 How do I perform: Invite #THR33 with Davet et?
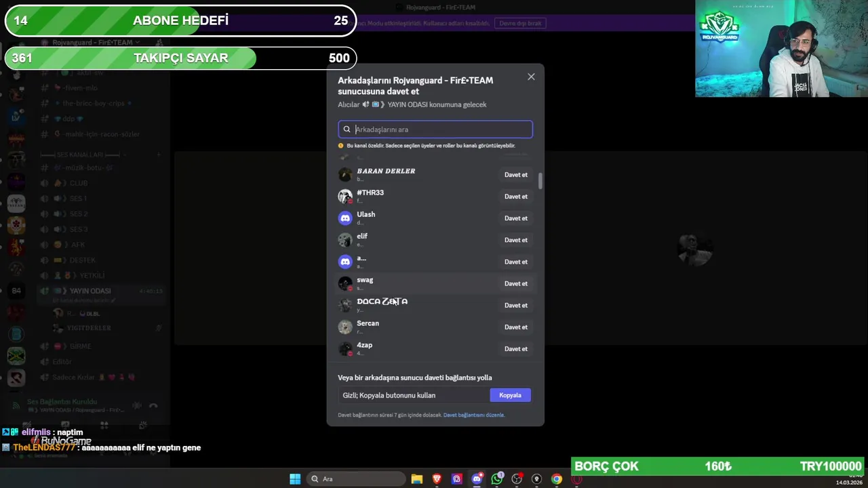(x=515, y=197)
